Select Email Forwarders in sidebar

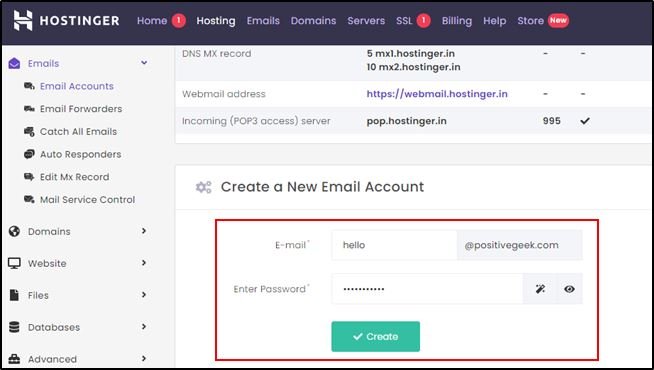[x=81, y=109]
